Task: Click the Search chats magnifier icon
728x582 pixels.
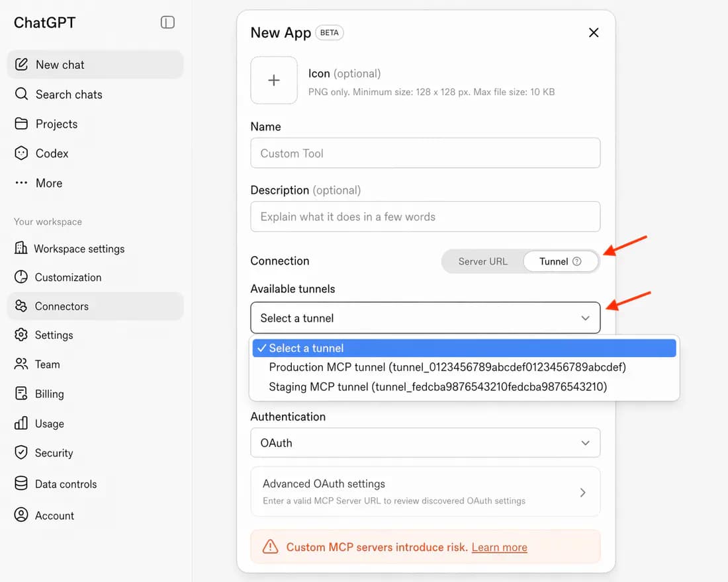Action: pyautogui.click(x=21, y=94)
